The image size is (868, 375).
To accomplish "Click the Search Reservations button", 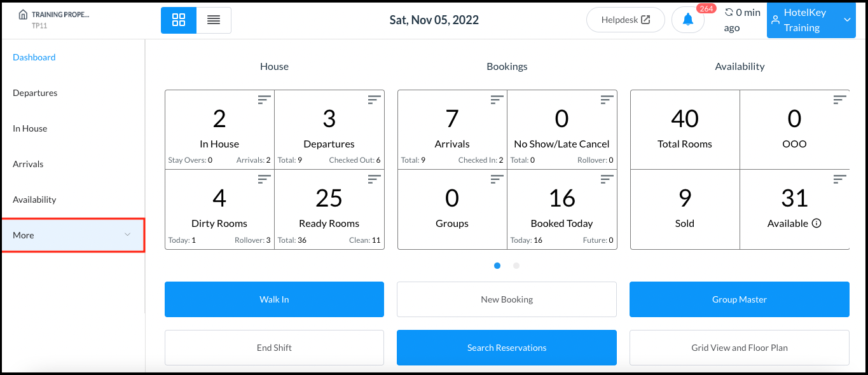I will click(x=506, y=348).
